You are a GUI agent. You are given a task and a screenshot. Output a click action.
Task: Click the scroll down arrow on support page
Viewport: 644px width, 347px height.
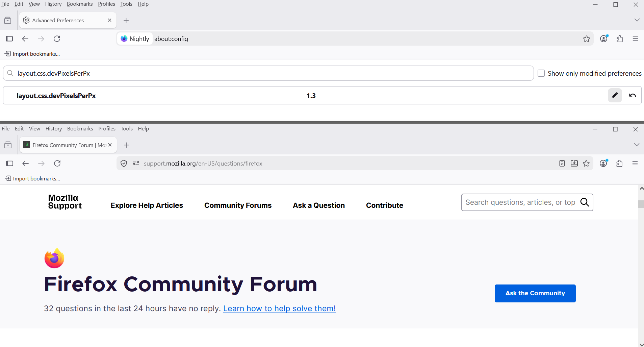[641, 345]
